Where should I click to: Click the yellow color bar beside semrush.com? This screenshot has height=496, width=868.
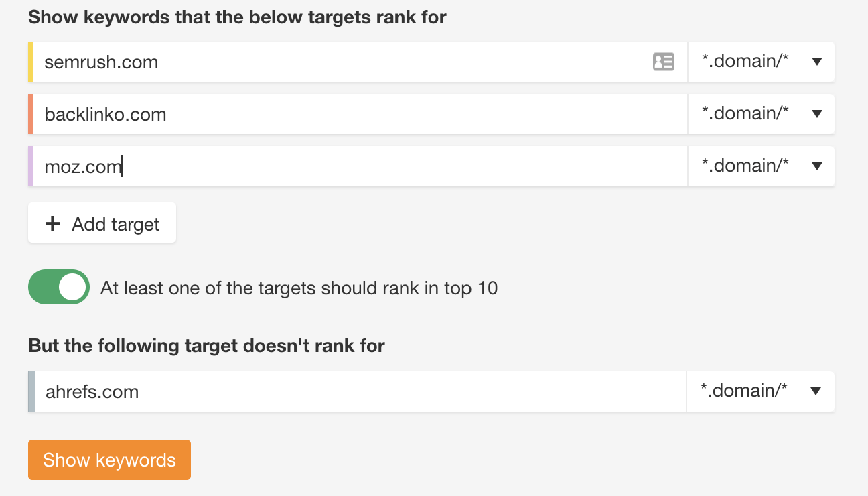pos(30,62)
